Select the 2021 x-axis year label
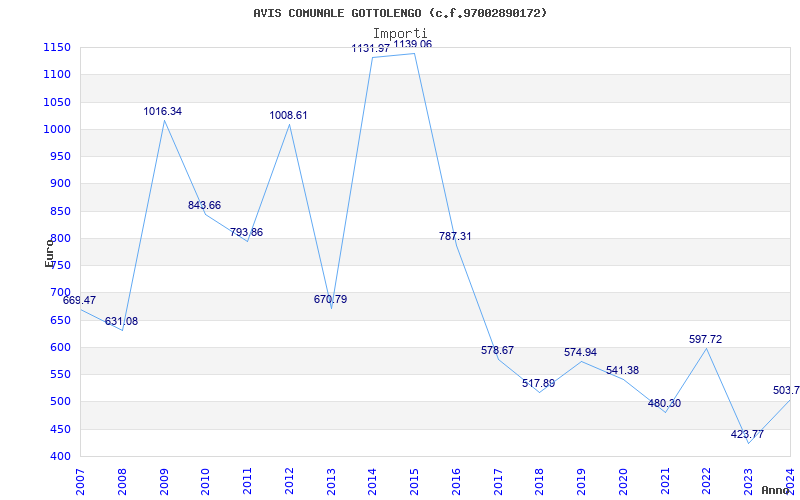This screenshot has height=500, width=800. [665, 482]
